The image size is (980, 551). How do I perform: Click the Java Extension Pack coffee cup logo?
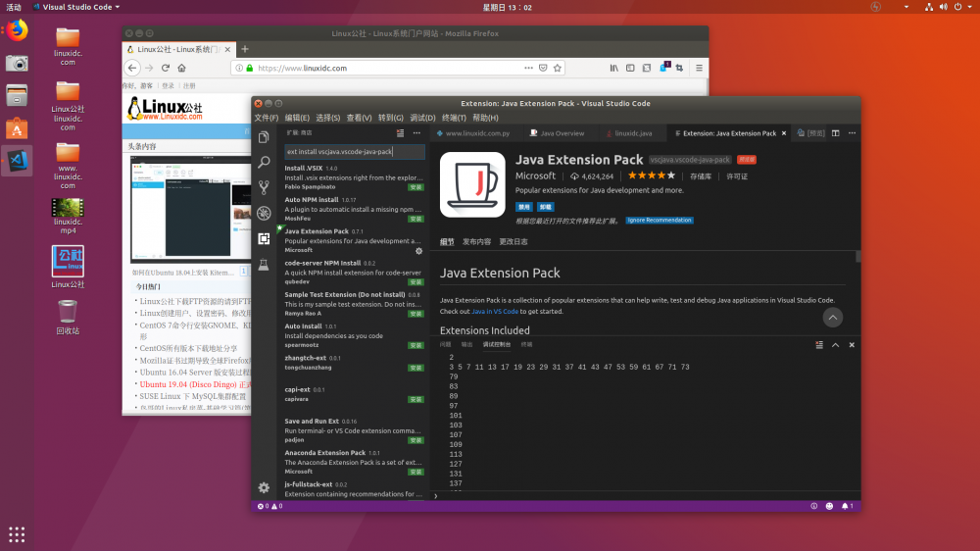(x=472, y=184)
